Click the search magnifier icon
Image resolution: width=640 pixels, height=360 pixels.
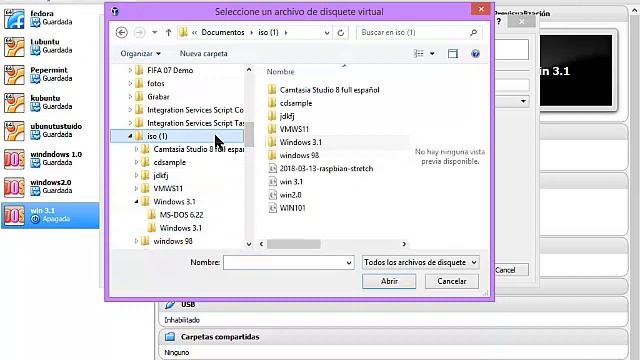473,32
